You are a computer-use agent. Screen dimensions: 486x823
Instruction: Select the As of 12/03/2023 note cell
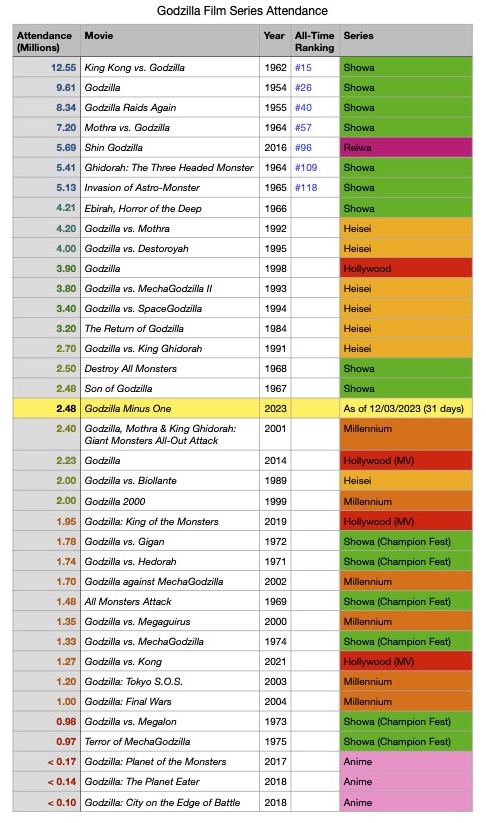coord(406,408)
